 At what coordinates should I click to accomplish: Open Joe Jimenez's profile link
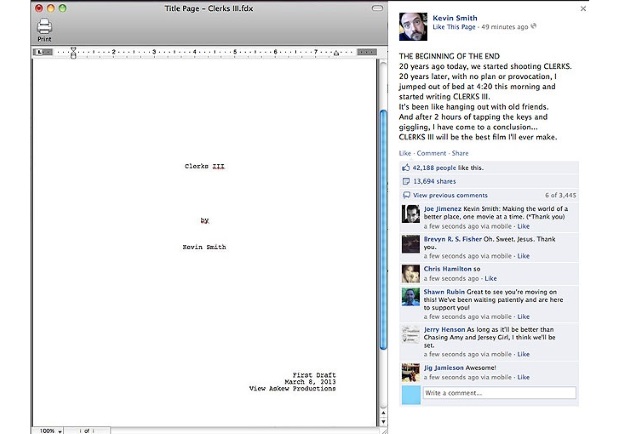[442, 209]
